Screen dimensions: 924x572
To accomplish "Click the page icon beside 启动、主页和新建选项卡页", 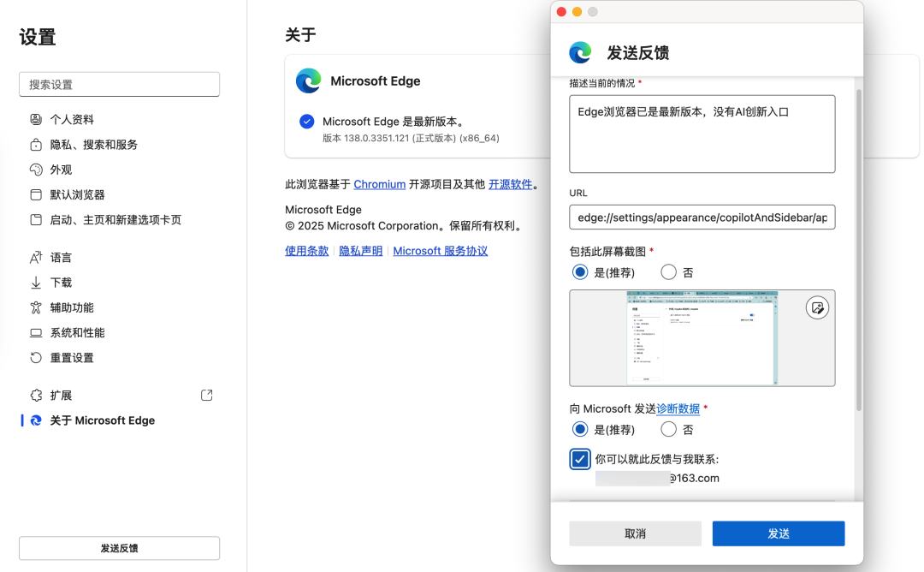I will tap(36, 220).
